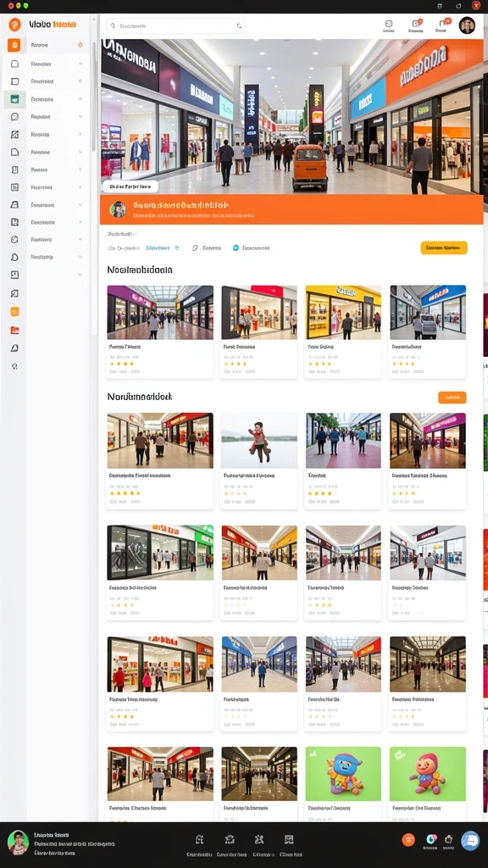Open the blue monster toy thumbnail

click(343, 773)
